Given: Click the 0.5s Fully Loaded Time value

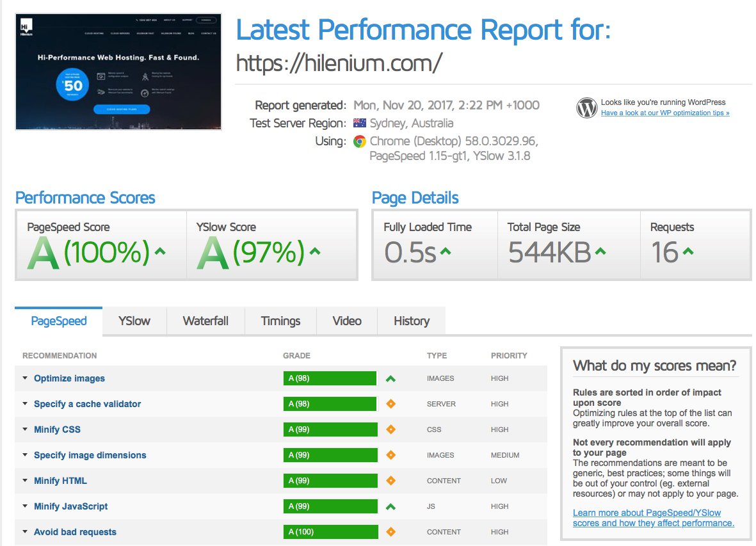Looking at the screenshot, I should coord(410,252).
